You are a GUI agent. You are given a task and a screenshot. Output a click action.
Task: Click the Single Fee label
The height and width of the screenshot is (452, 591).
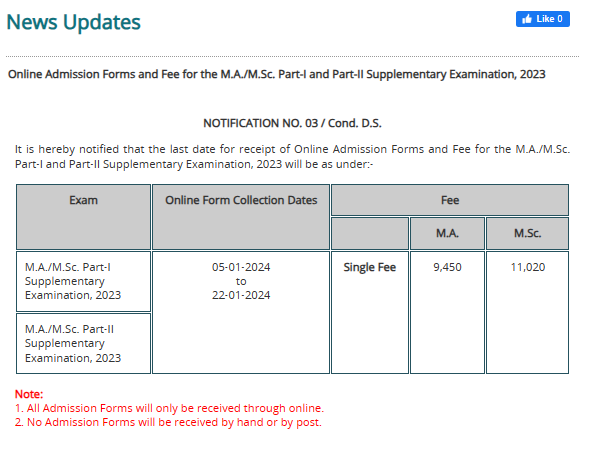[x=370, y=267]
